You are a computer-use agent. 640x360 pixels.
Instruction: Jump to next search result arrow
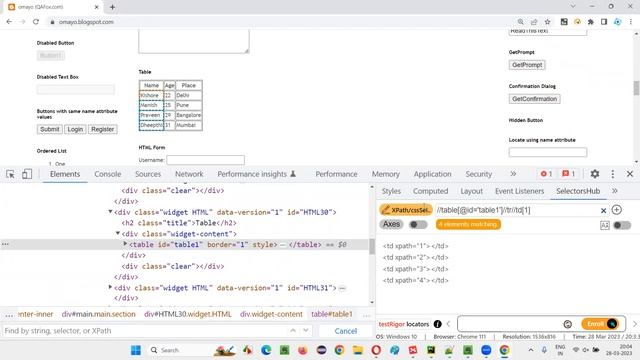[306, 331]
